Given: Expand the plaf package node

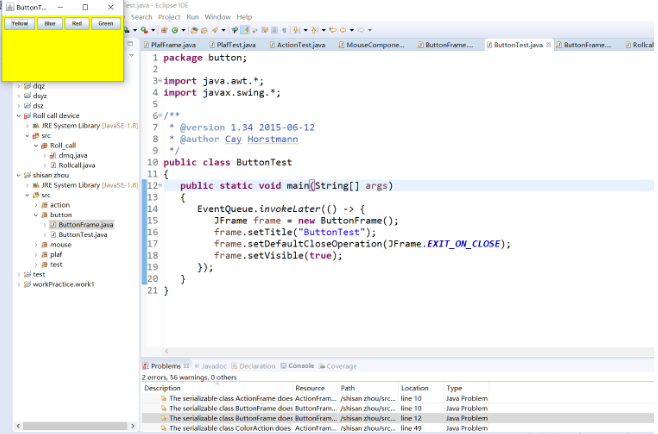Looking at the screenshot, I should click(x=36, y=255).
